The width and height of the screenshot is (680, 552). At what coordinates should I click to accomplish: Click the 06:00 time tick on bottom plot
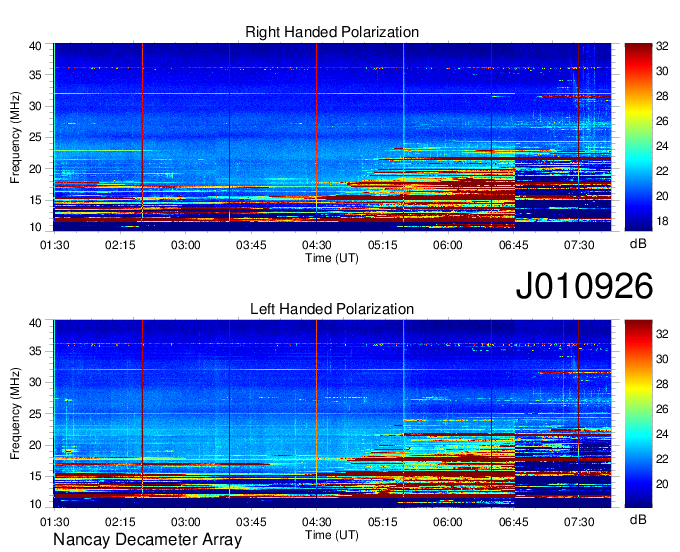(448, 522)
